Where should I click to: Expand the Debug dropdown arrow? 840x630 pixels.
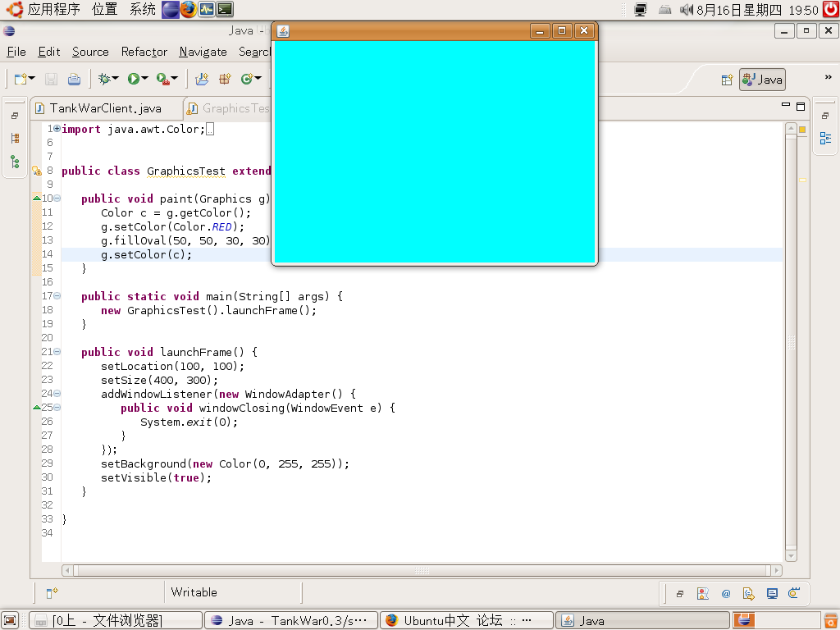coord(116,79)
